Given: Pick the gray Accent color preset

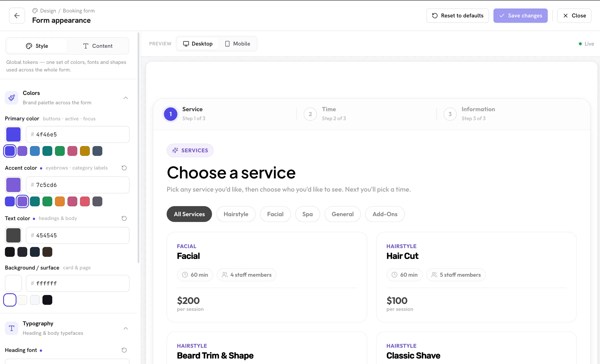Looking at the screenshot, I should point(97,201).
